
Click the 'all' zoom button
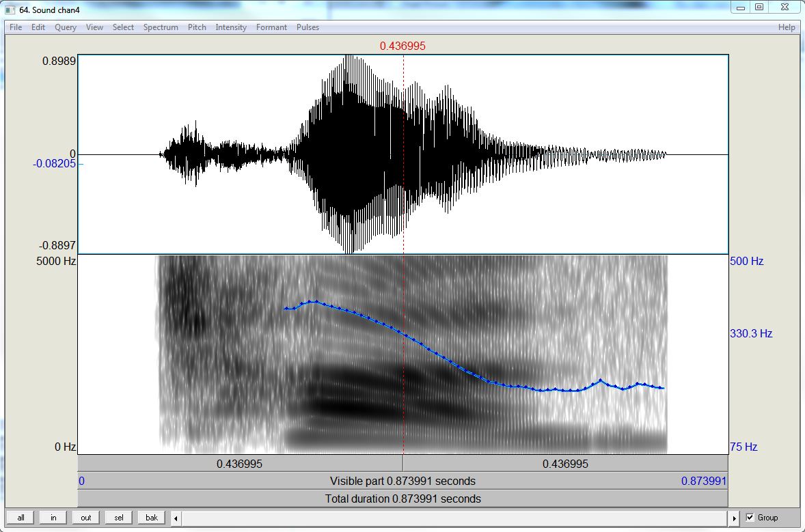pos(21,518)
